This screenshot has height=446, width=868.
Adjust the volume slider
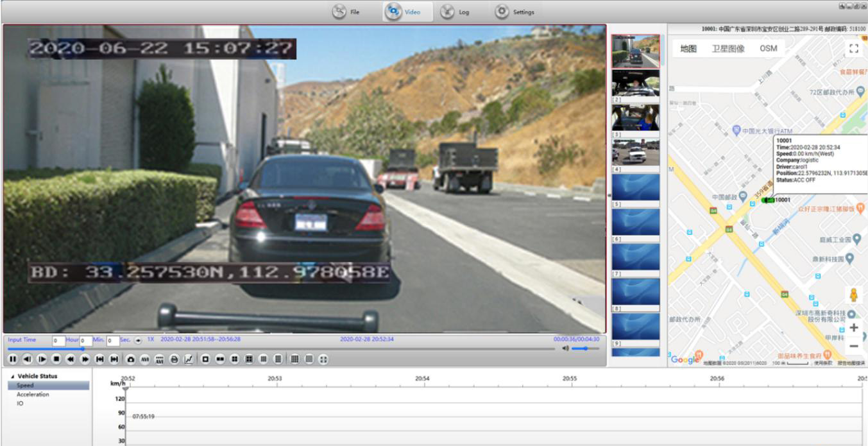click(585, 348)
